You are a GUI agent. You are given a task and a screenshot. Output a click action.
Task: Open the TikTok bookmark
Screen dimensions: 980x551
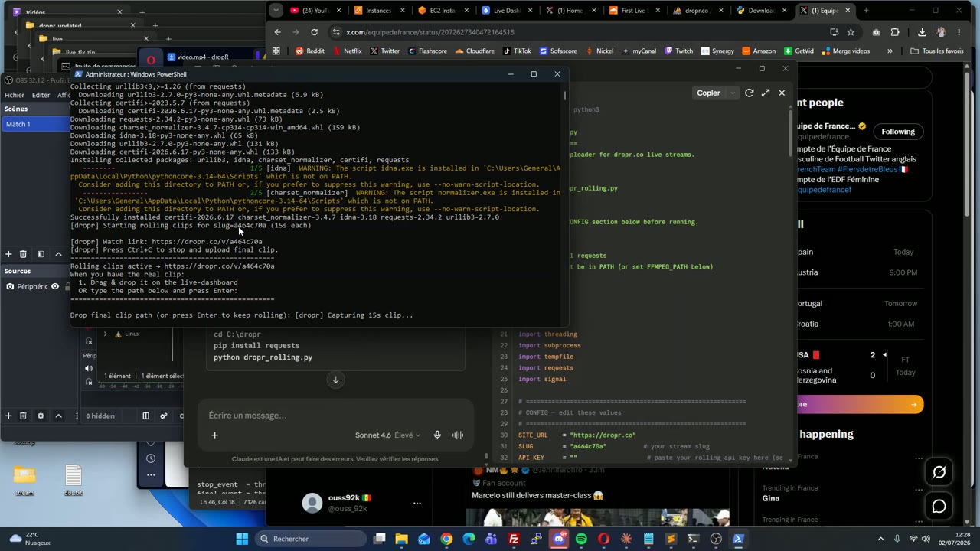click(517, 51)
